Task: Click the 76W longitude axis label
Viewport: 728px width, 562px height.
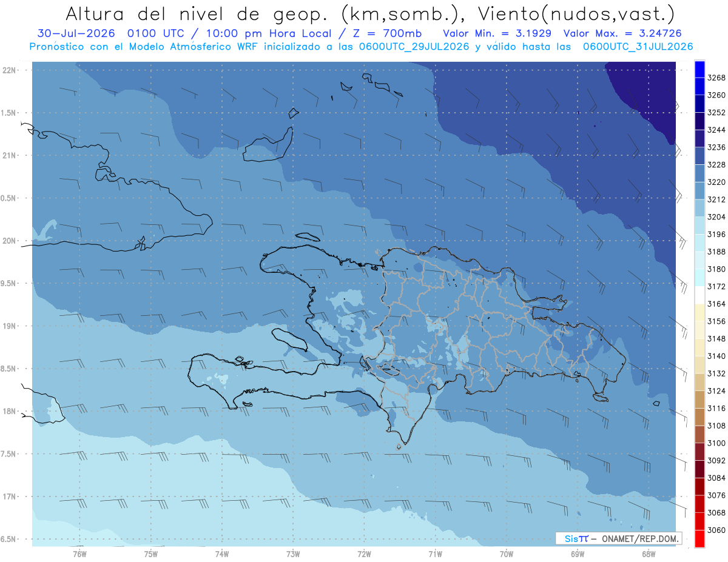Action: point(79,553)
